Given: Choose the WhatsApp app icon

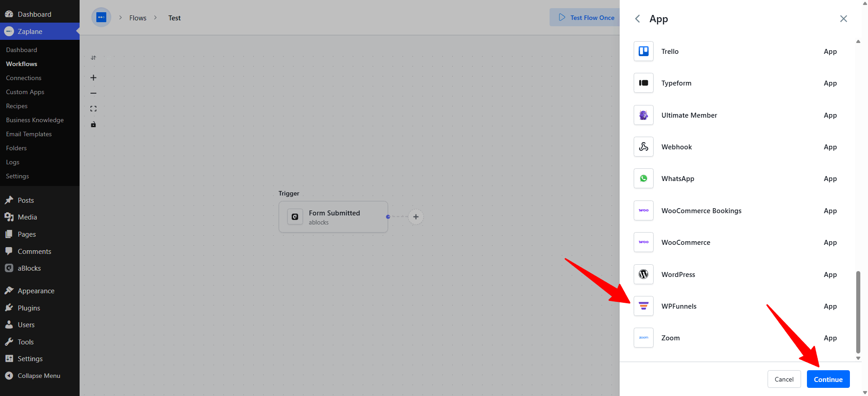Looking at the screenshot, I should pos(643,178).
